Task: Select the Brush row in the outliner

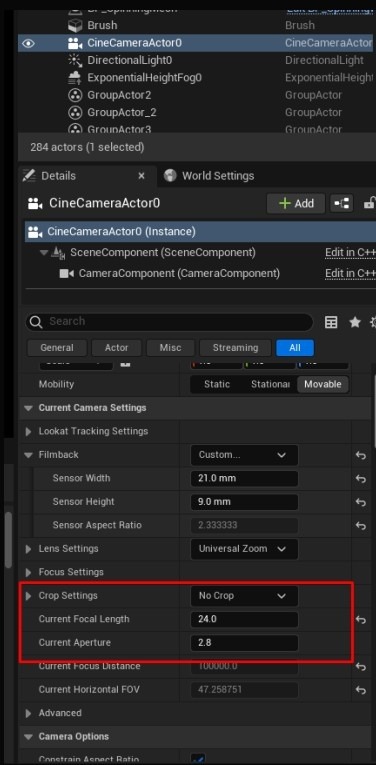Action: click(197, 25)
